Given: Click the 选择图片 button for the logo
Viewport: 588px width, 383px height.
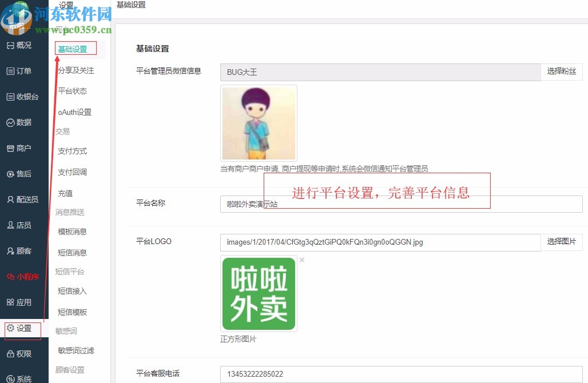Looking at the screenshot, I should coord(562,242).
